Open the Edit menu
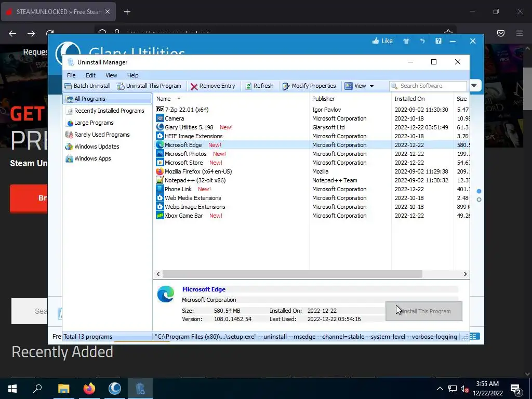Image resolution: width=532 pixels, height=399 pixels. coord(90,75)
